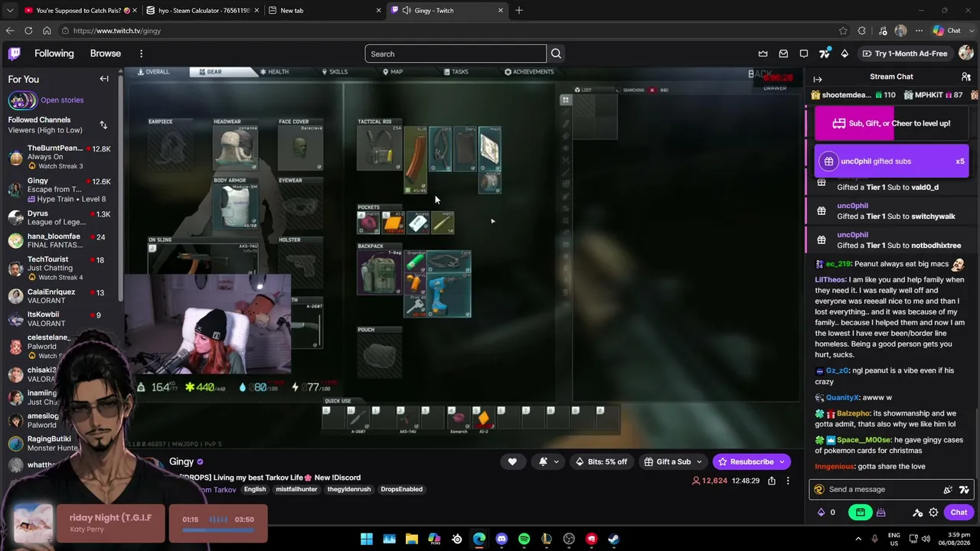980x551 pixels.
Task: Open File Explorer from taskbar
Action: click(x=412, y=539)
